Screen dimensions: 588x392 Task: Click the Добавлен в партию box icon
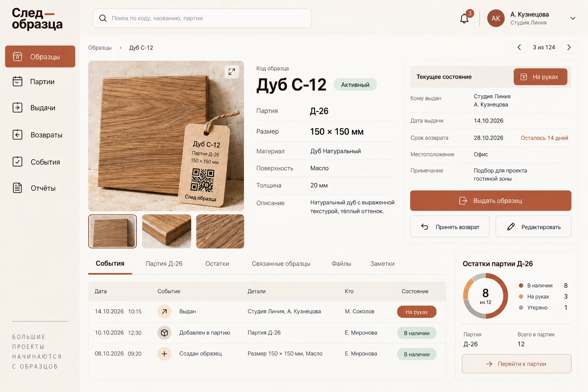(164, 333)
